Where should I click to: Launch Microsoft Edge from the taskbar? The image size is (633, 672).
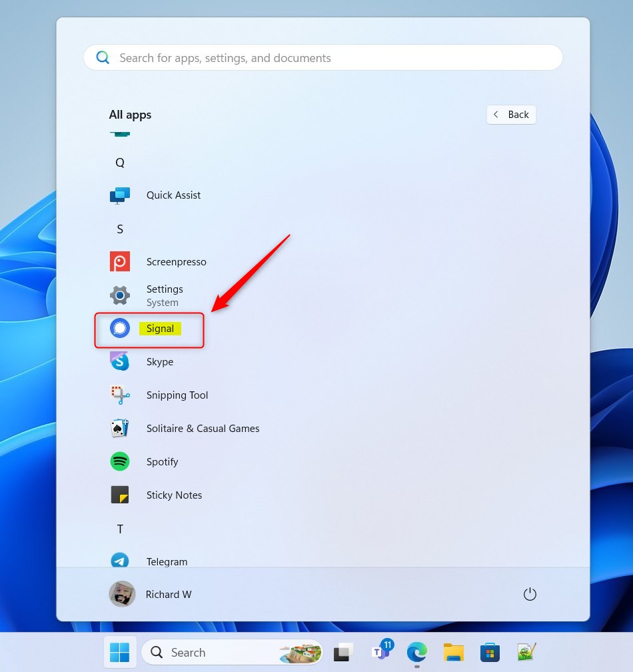[417, 652]
